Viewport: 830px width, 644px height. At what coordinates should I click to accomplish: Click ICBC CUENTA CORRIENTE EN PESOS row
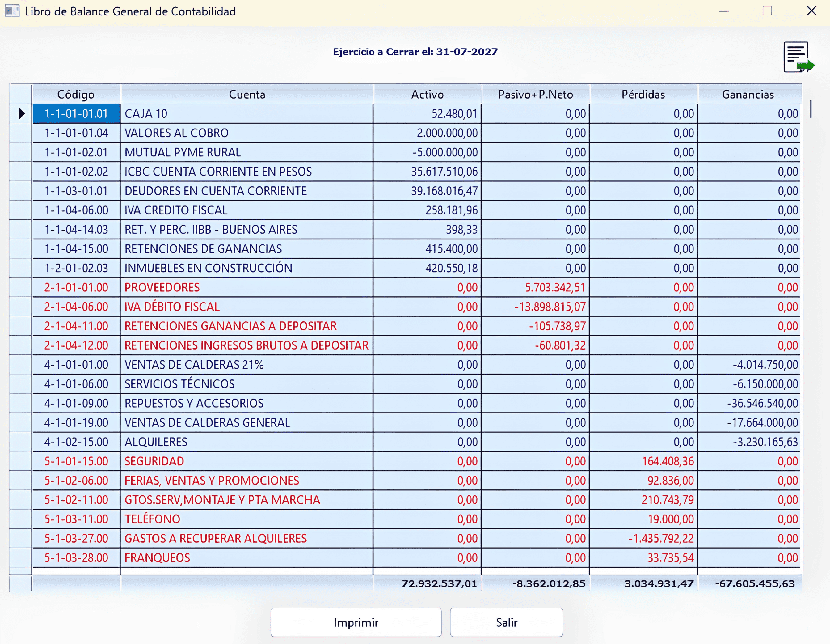point(246,172)
